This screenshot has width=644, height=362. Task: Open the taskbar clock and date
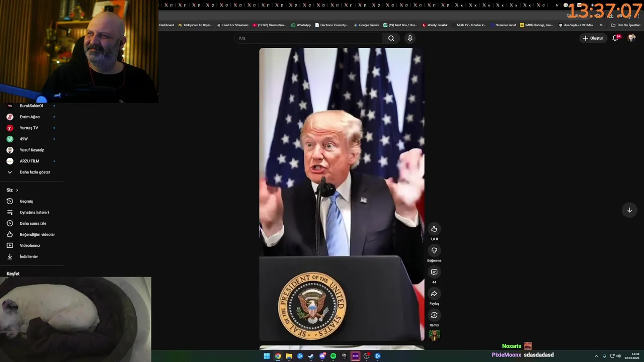point(632,356)
